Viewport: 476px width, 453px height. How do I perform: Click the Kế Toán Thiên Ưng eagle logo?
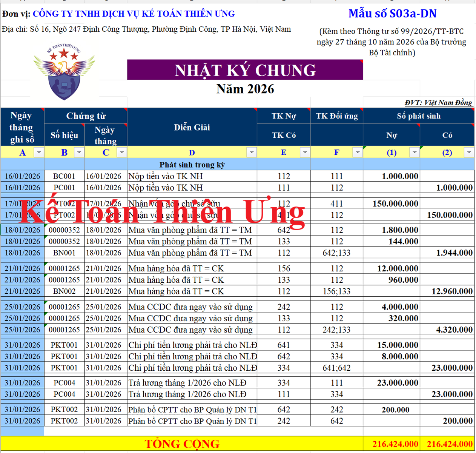coord(64,72)
